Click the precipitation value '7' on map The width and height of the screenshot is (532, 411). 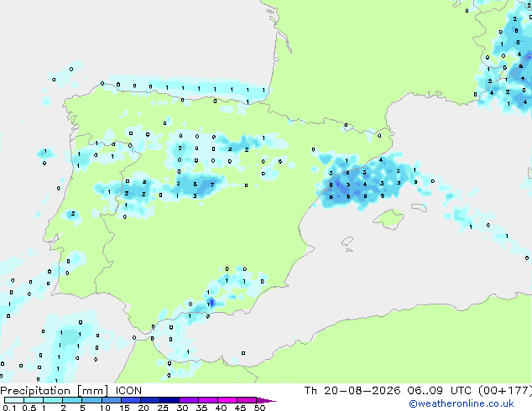[212, 185]
